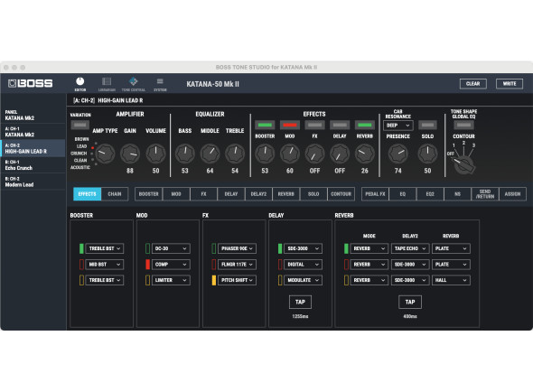
Task: Open the Delay DIGITAL dropdown
Action: pyautogui.click(x=303, y=264)
